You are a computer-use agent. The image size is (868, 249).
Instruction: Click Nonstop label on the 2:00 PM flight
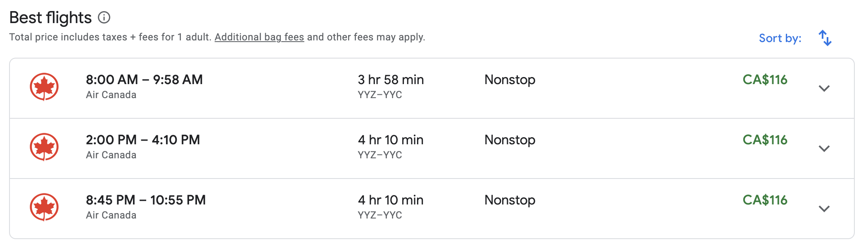(510, 140)
